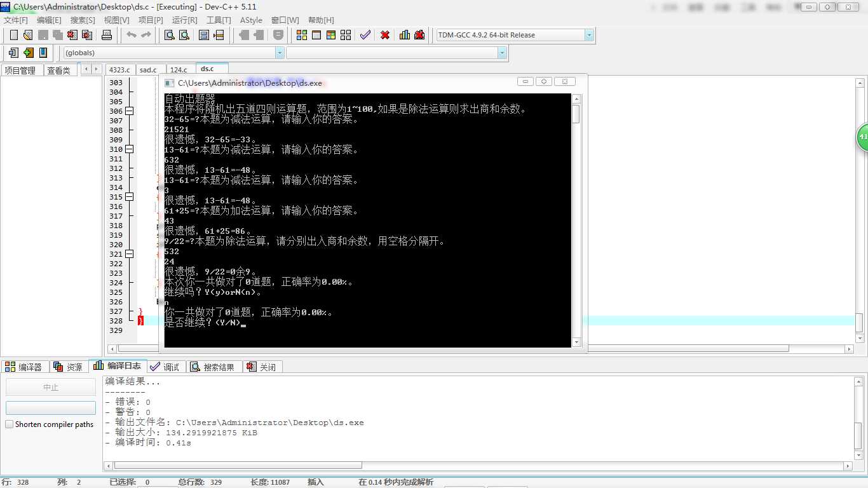The height and width of the screenshot is (488, 868).
Task: Collapse the code fold at line 321
Action: pos(130,254)
